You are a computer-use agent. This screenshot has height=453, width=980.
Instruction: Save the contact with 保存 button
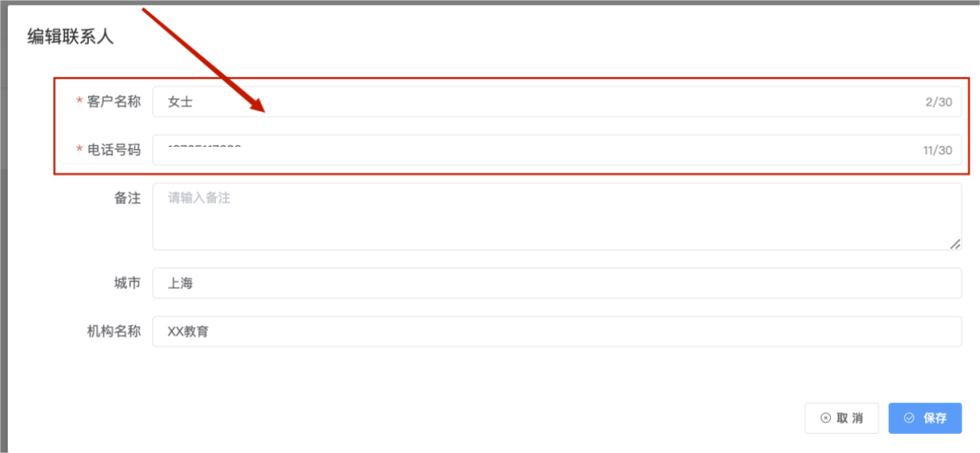[x=925, y=419]
